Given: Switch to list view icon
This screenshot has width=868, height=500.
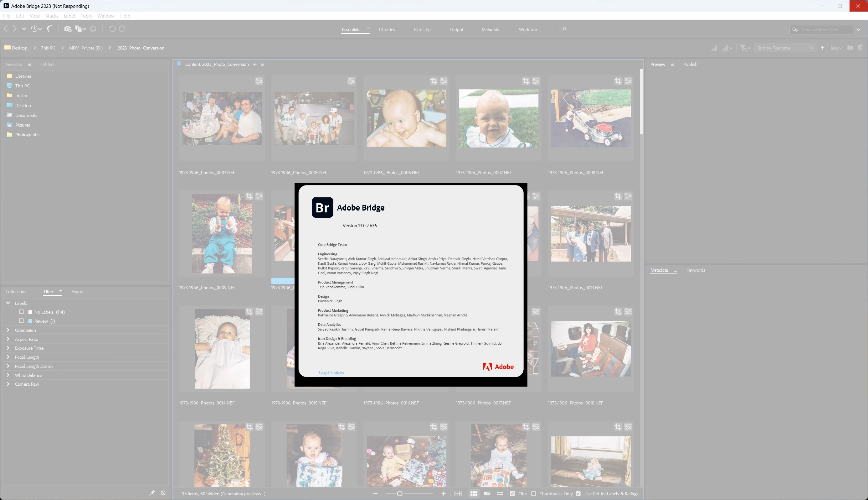Looking at the screenshot, I should coord(500,493).
